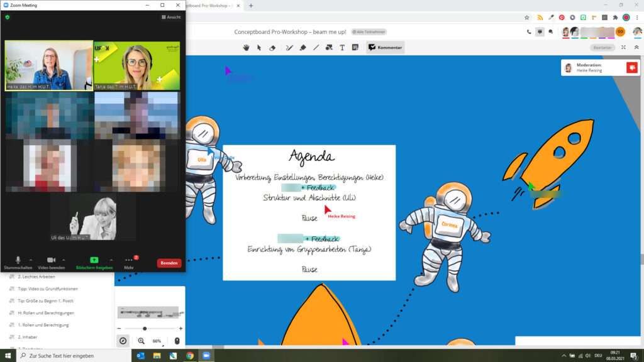The width and height of the screenshot is (644, 362).
Task: Toggle Stummschalten microphone in Zoom
Action: click(x=18, y=263)
